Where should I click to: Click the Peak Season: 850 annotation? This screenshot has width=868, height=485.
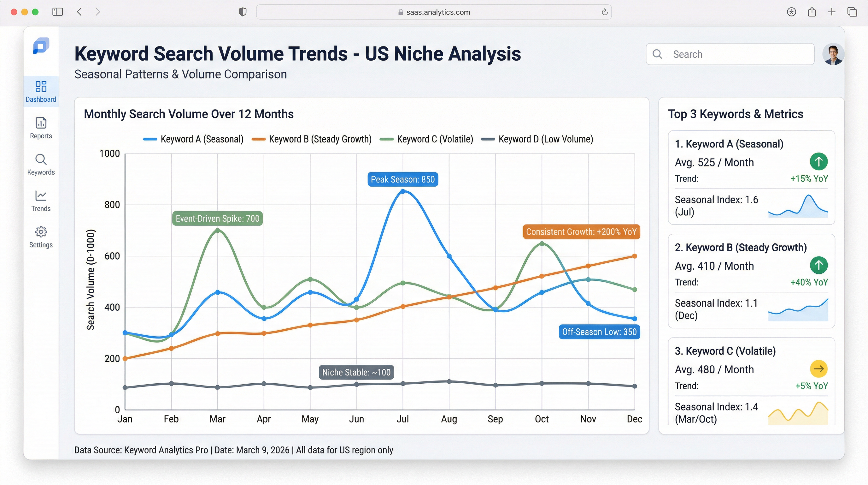coord(402,179)
